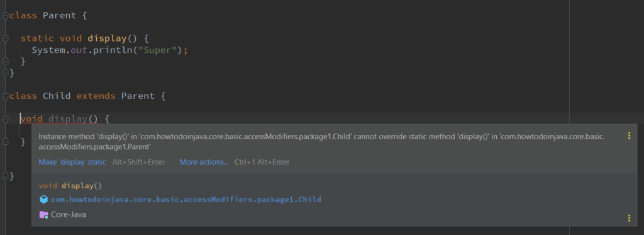Collapse the Child class fold marker
Image resolution: width=644 pixels, height=235 pixels.
pos(5,97)
